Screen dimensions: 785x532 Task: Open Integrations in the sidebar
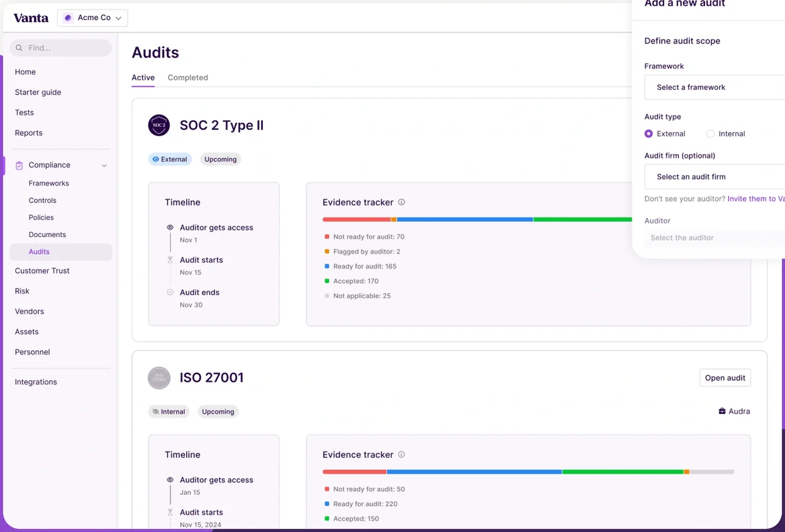click(x=36, y=382)
